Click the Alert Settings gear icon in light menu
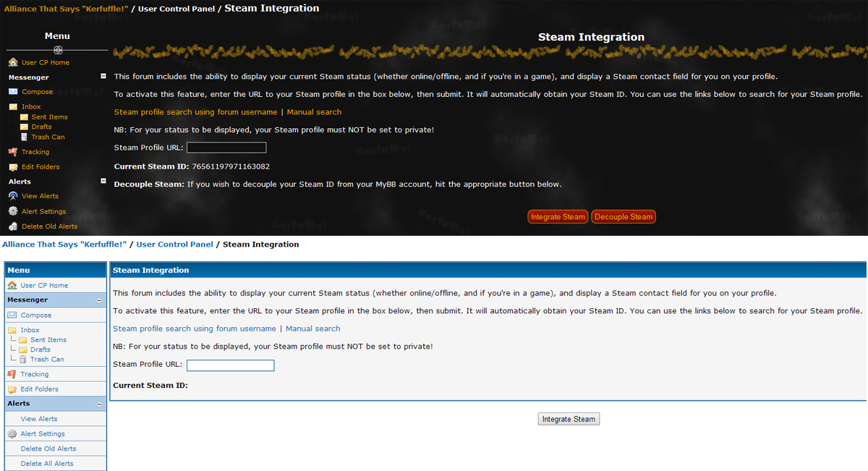868x471 pixels. [12, 434]
